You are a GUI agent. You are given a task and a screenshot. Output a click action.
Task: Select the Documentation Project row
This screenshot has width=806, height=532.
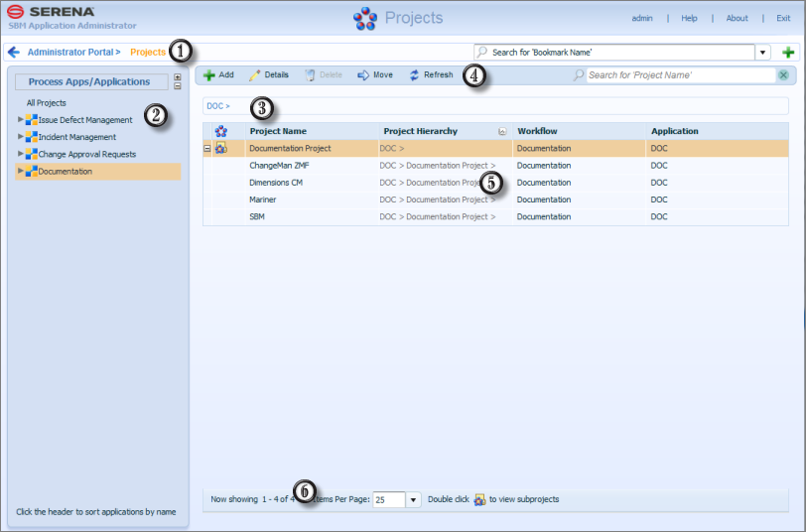click(495, 149)
